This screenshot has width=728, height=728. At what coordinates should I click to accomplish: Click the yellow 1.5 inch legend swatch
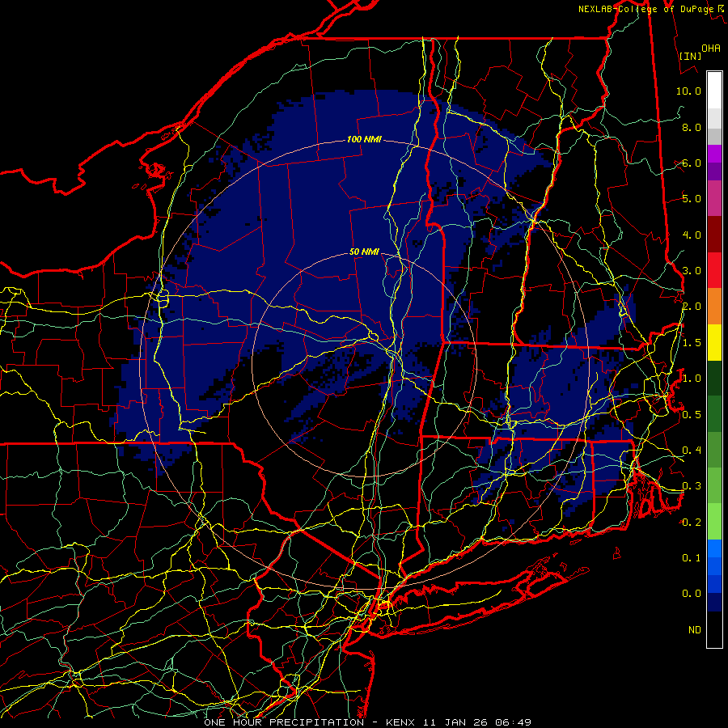point(714,342)
